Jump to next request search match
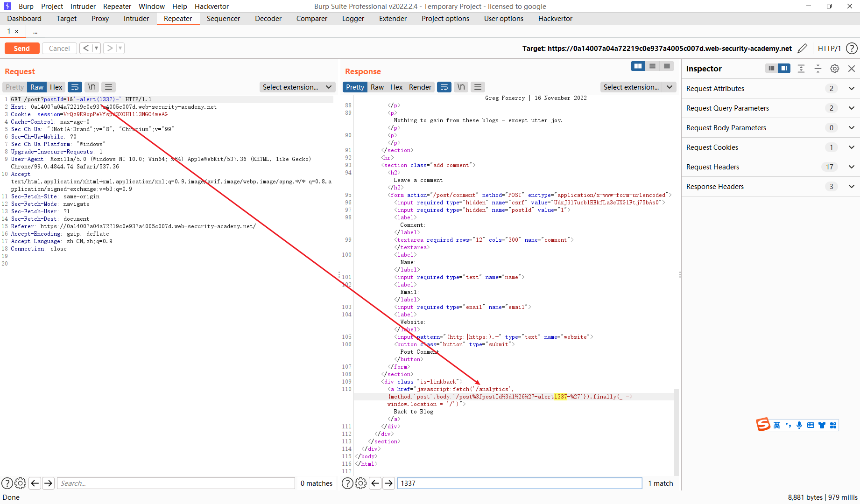The image size is (860, 504). (x=48, y=483)
